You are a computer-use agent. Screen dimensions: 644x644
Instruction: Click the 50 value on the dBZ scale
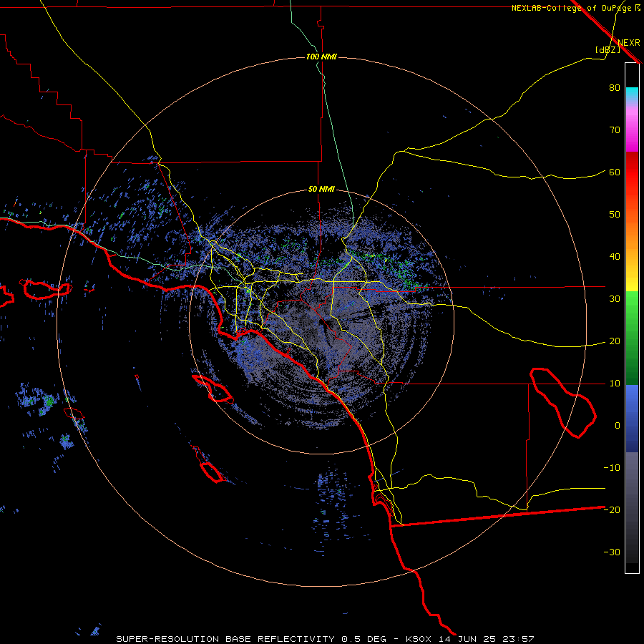(x=615, y=215)
